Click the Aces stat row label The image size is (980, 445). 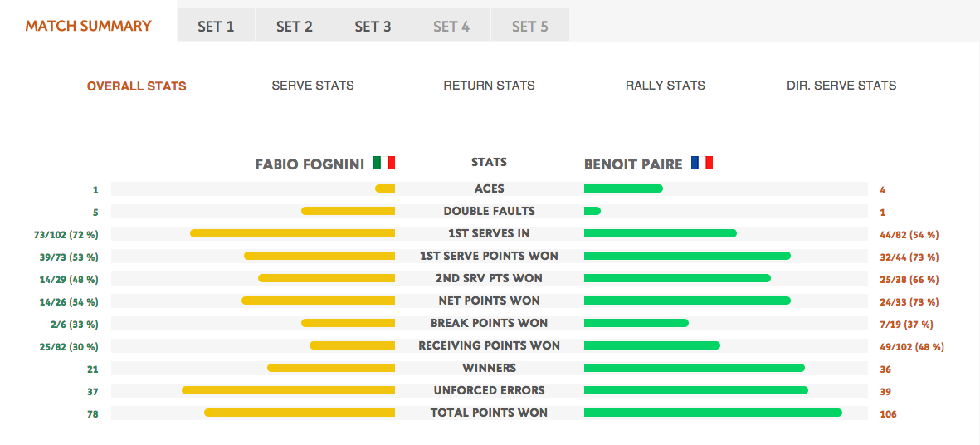coord(489,188)
